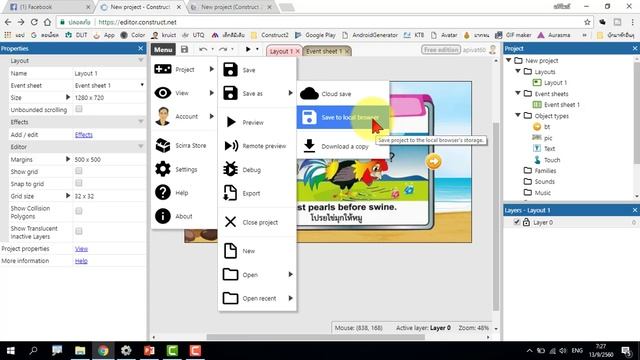The width and height of the screenshot is (640, 360).
Task: Expand the Grid size property arrow
Action: click(68, 196)
